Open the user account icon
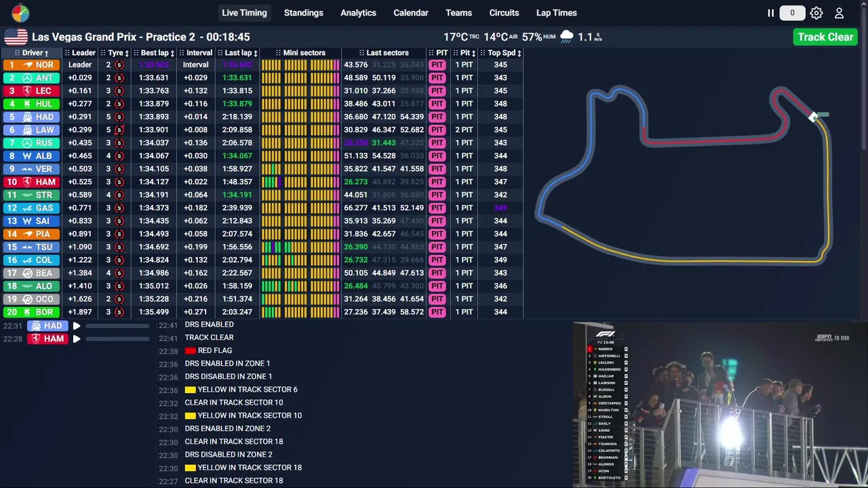This screenshot has height=488, width=868. point(839,13)
